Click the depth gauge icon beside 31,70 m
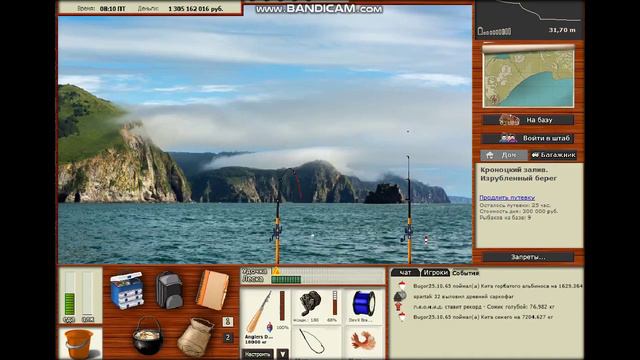This screenshot has height=360, width=640. click(x=494, y=31)
